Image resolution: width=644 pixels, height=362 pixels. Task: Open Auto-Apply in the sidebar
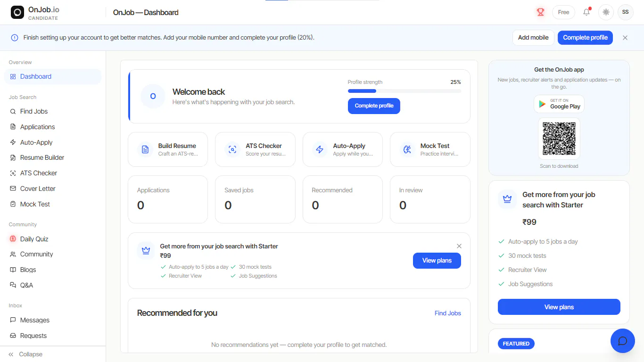coord(53,142)
